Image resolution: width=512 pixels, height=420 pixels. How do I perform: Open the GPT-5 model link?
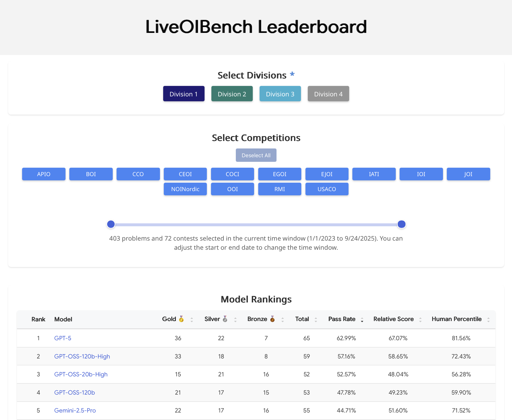[63, 338]
